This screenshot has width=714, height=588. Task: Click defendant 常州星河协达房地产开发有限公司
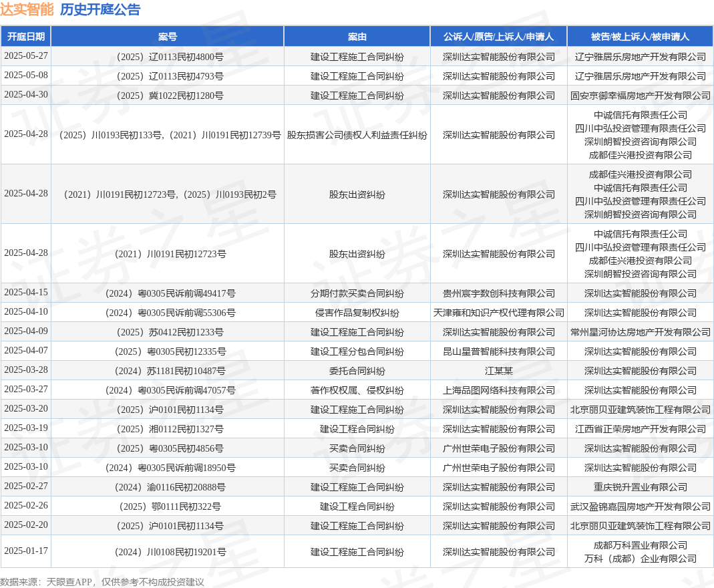coord(641,333)
